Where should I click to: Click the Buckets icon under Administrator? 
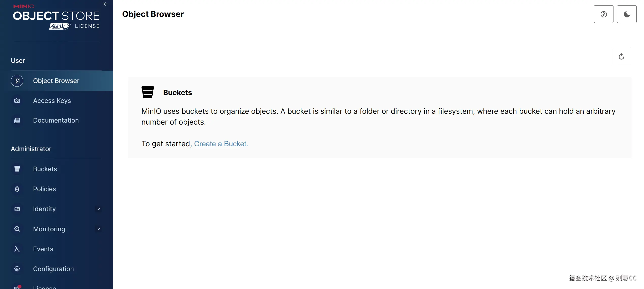pyautogui.click(x=17, y=169)
